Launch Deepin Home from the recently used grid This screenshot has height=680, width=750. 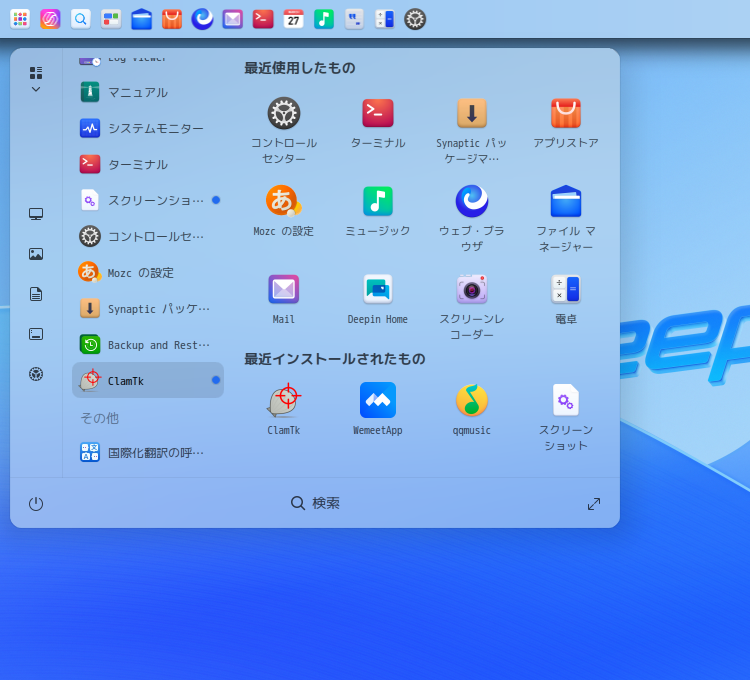coord(378,290)
